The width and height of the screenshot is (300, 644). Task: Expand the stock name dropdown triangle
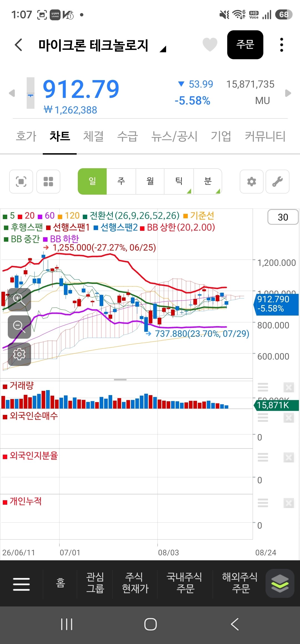(x=163, y=49)
